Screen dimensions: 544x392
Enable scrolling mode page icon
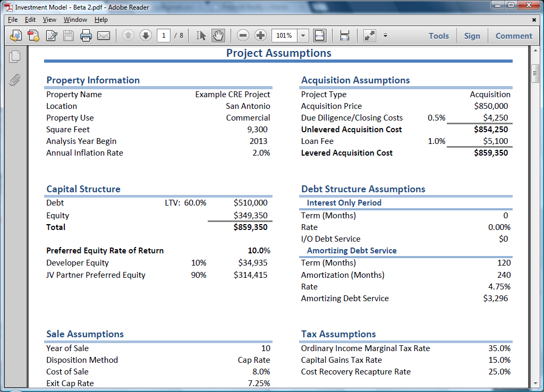pos(344,36)
